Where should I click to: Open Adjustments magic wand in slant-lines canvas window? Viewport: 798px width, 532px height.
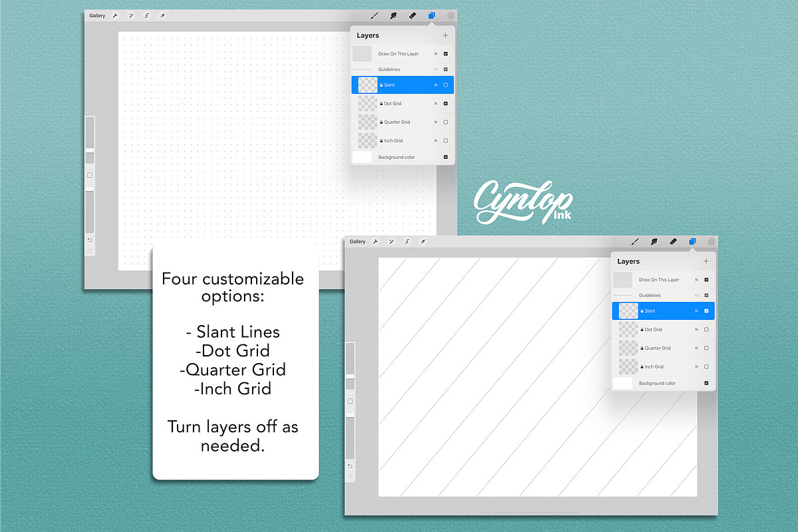(391, 241)
